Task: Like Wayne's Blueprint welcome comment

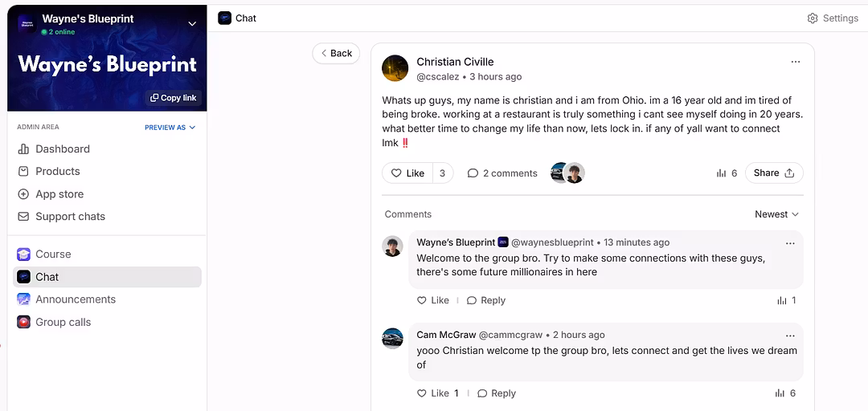Action: tap(433, 300)
